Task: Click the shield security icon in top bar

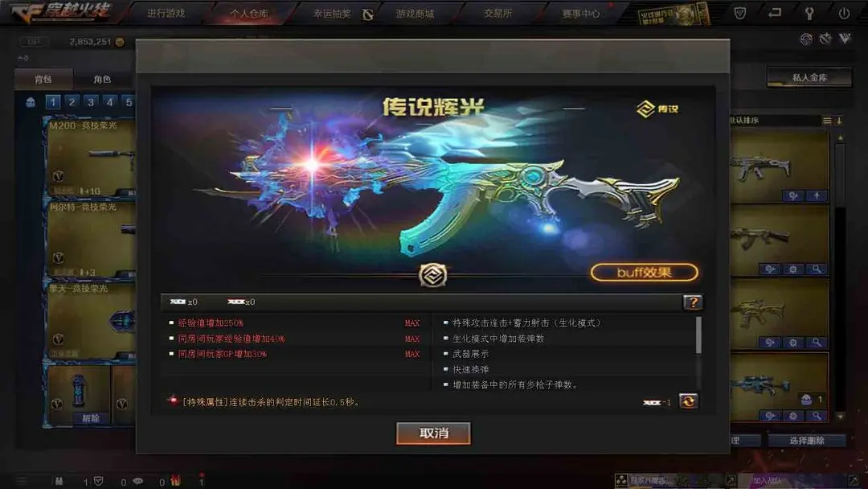Action: point(739,14)
